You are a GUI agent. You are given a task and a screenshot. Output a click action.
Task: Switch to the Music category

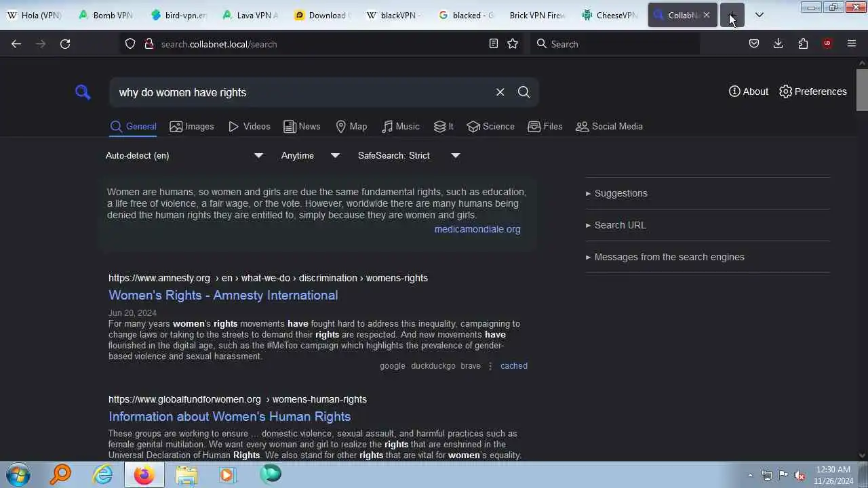[401, 126]
